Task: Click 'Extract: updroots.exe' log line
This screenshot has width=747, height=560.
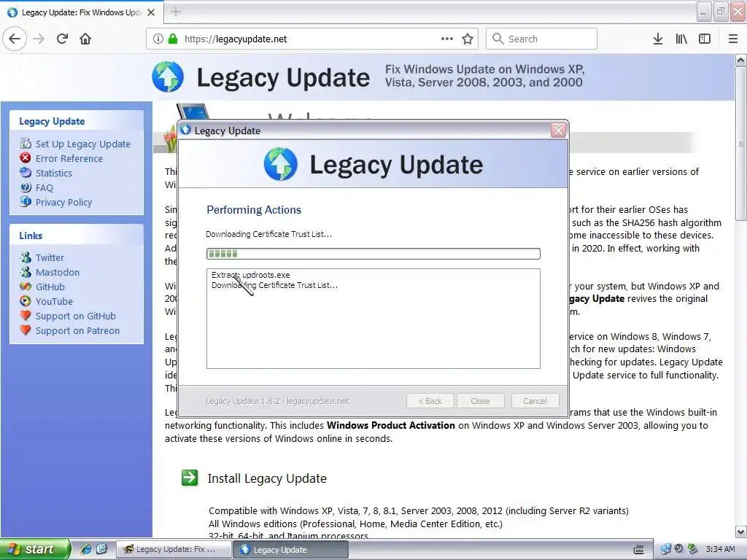Action: [251, 275]
